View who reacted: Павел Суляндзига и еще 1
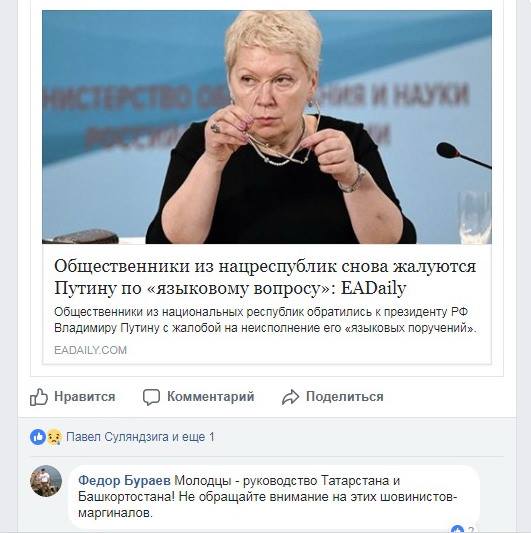This screenshot has width=531, height=533. pyautogui.click(x=140, y=437)
